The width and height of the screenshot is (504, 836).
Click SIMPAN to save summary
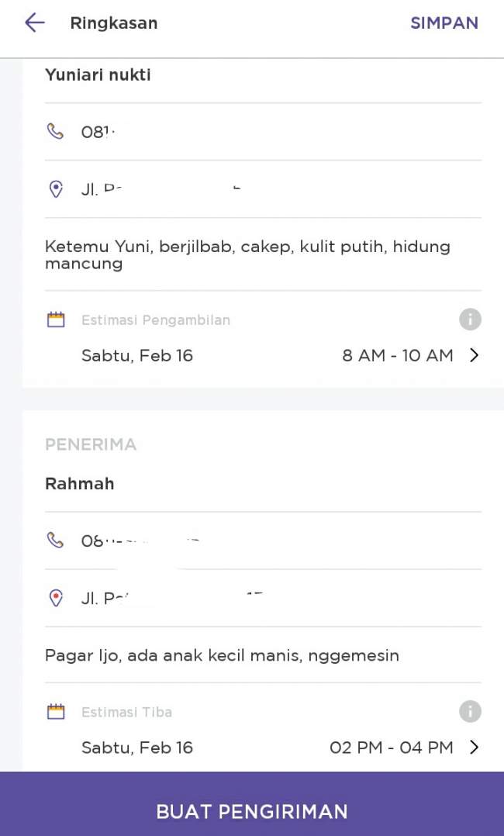(444, 23)
